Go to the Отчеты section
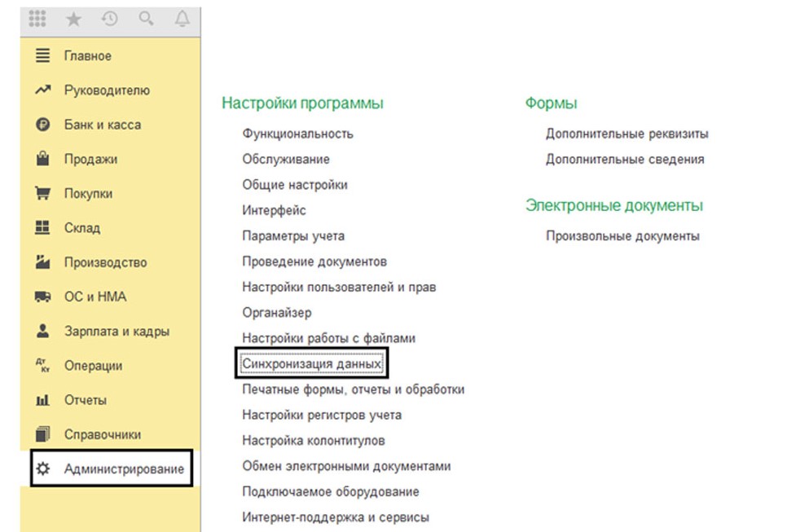The image size is (796, 532). [86, 401]
